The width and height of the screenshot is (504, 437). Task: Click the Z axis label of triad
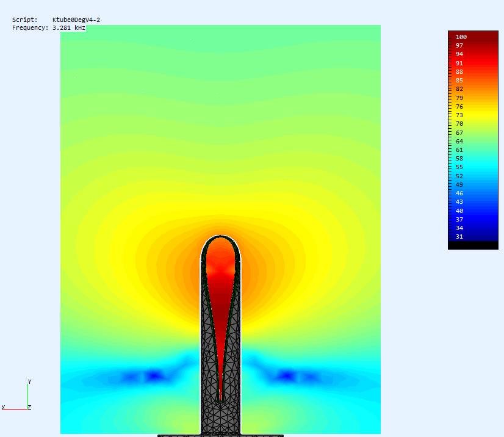point(29,407)
